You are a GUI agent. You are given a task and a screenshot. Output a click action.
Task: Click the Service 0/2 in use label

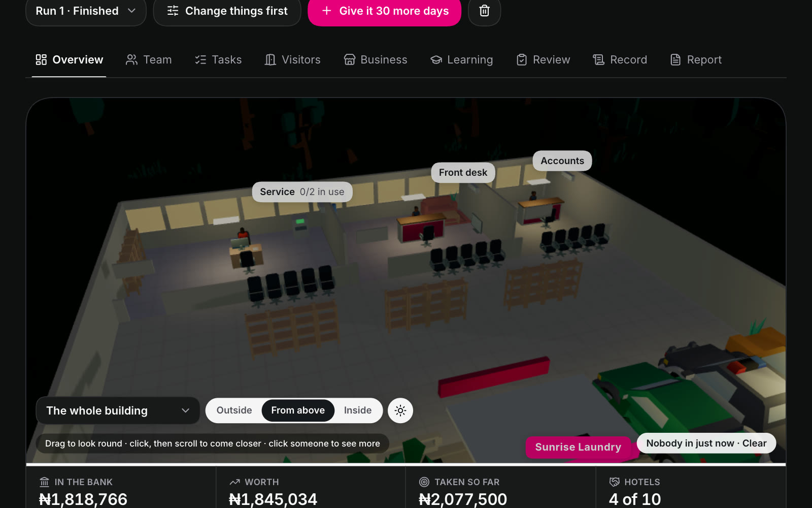click(302, 192)
